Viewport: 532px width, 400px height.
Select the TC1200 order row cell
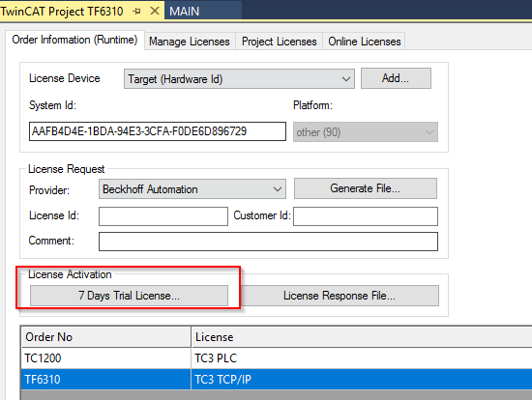click(x=105, y=357)
